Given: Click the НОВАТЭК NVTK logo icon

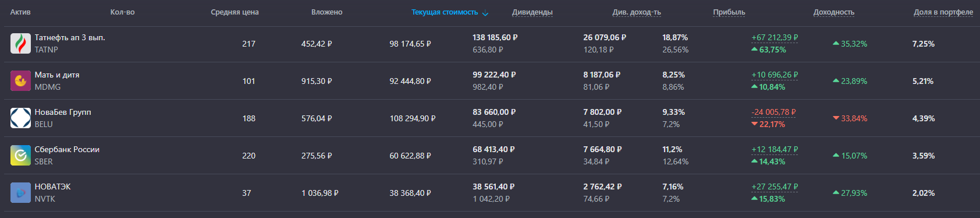Looking at the screenshot, I should pyautogui.click(x=20, y=193).
